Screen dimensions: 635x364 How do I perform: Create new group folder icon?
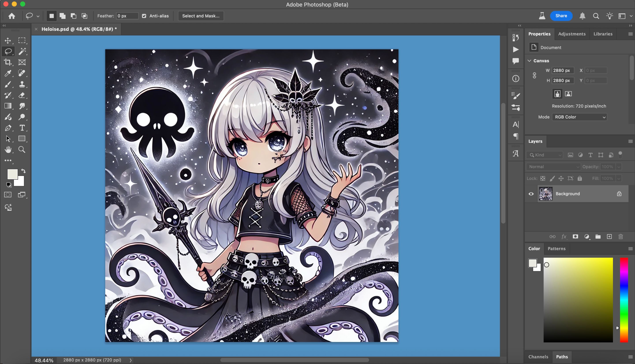point(598,237)
